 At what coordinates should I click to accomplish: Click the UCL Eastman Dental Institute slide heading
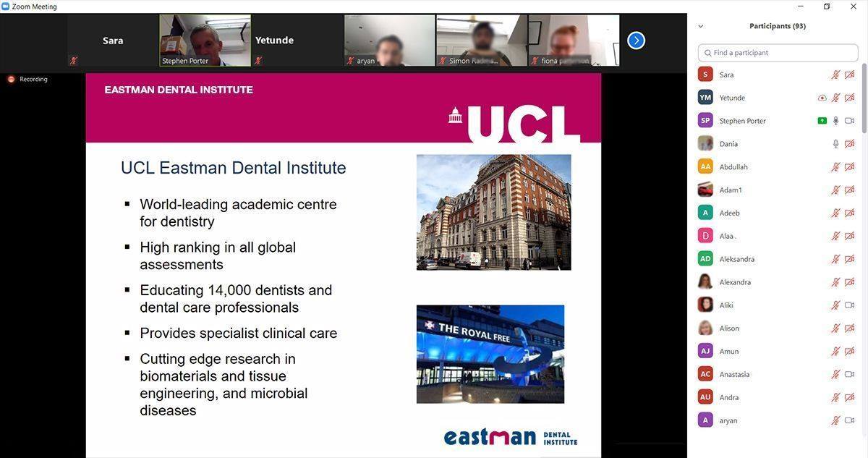[233, 168]
